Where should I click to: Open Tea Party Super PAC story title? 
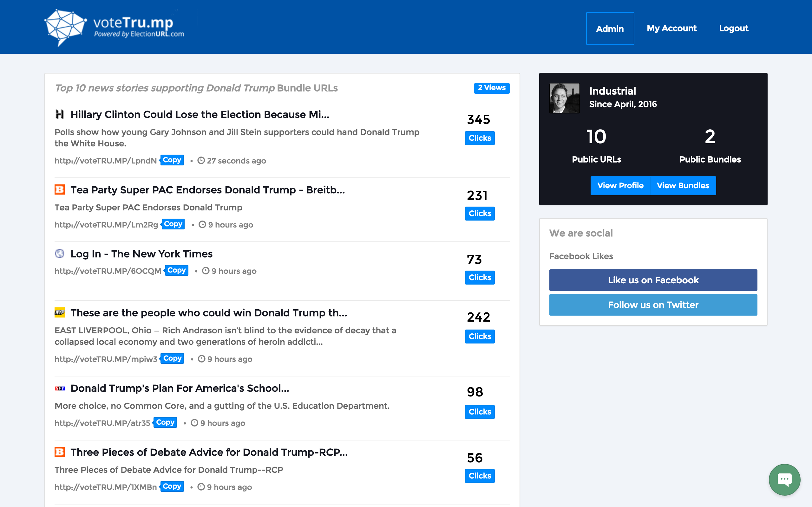coord(207,190)
